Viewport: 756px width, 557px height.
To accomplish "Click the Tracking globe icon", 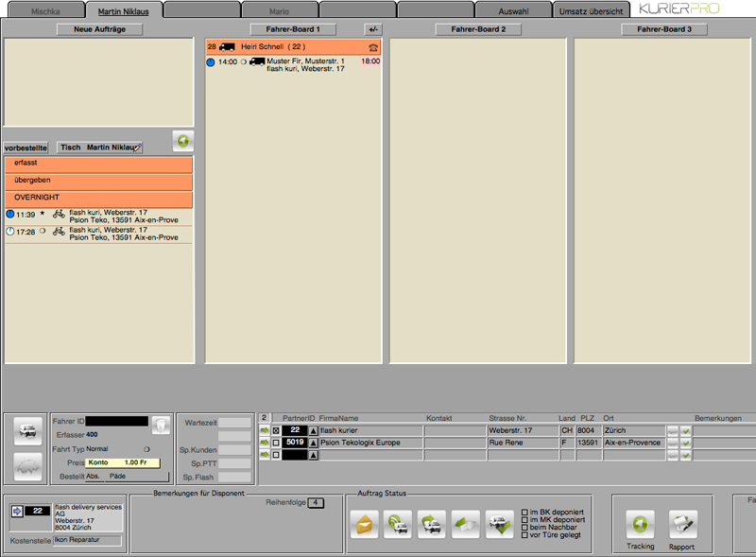I will [x=641, y=524].
